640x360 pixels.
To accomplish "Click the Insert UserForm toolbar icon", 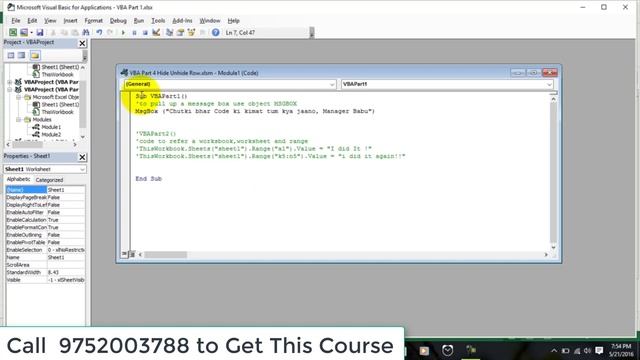I will point(24,32).
